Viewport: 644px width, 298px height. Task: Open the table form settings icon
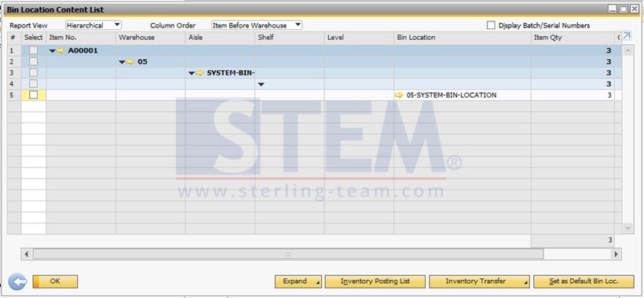click(627, 36)
